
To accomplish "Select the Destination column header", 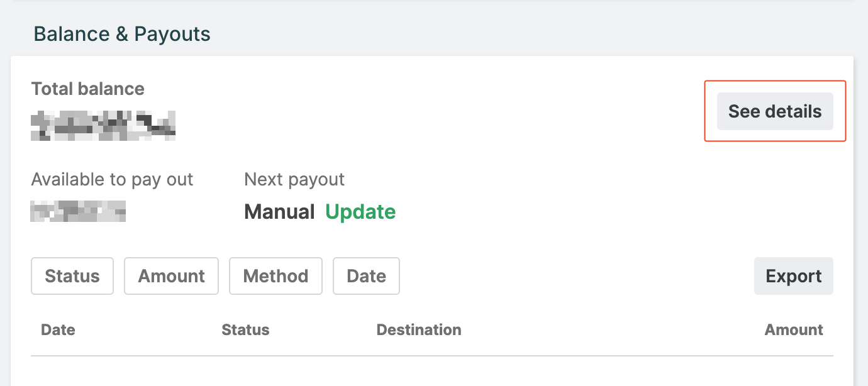I will (x=418, y=330).
